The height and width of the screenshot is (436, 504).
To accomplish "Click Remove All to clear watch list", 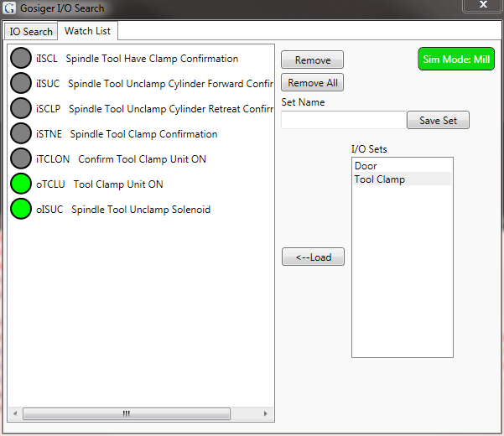I will point(312,83).
